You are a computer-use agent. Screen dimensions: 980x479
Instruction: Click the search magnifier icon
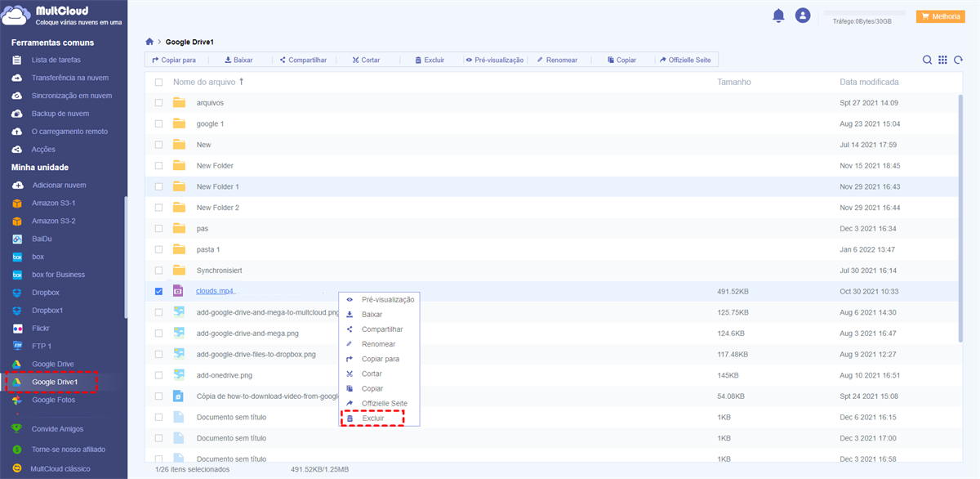(927, 60)
